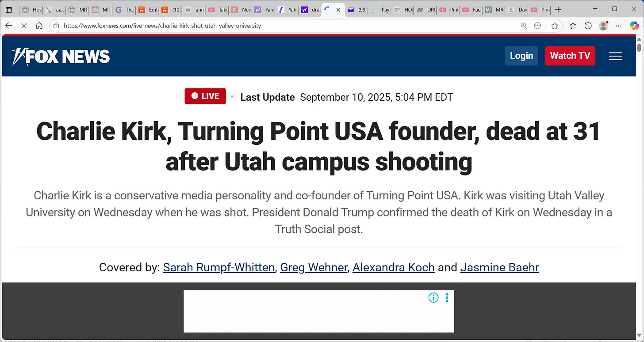Image resolution: width=644 pixels, height=342 pixels.
Task: Open the Fox News hamburger menu
Action: (x=615, y=56)
